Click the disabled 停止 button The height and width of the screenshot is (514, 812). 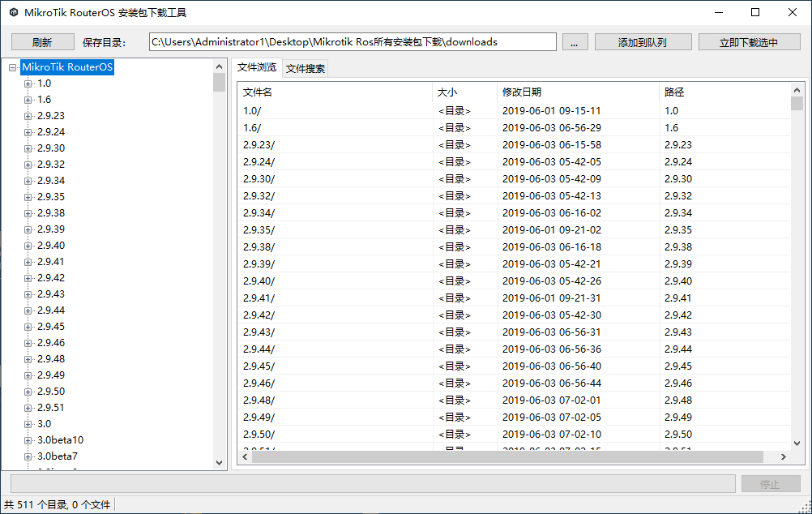770,484
